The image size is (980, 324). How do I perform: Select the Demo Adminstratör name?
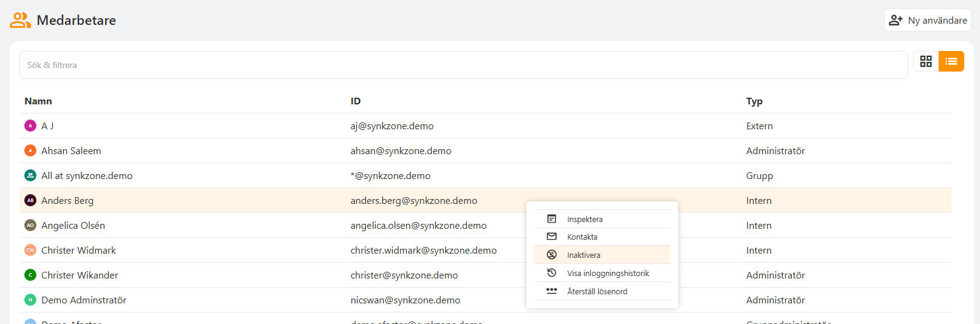(x=84, y=300)
